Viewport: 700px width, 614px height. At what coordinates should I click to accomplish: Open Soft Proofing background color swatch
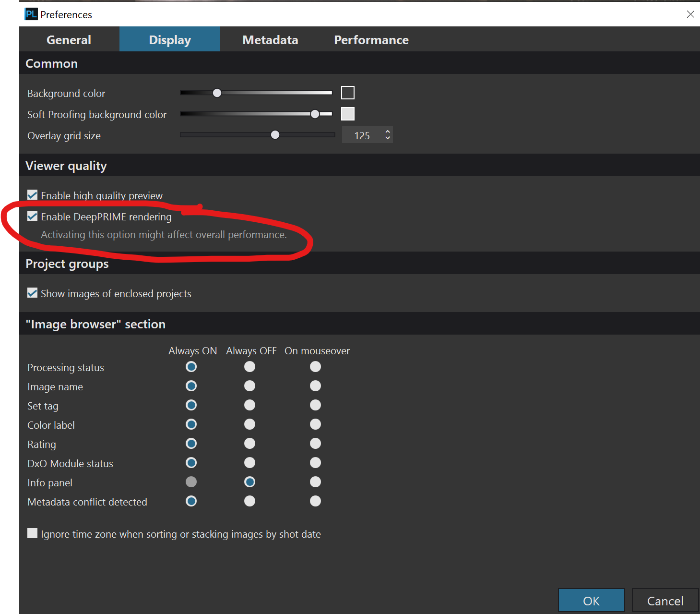pos(347,114)
